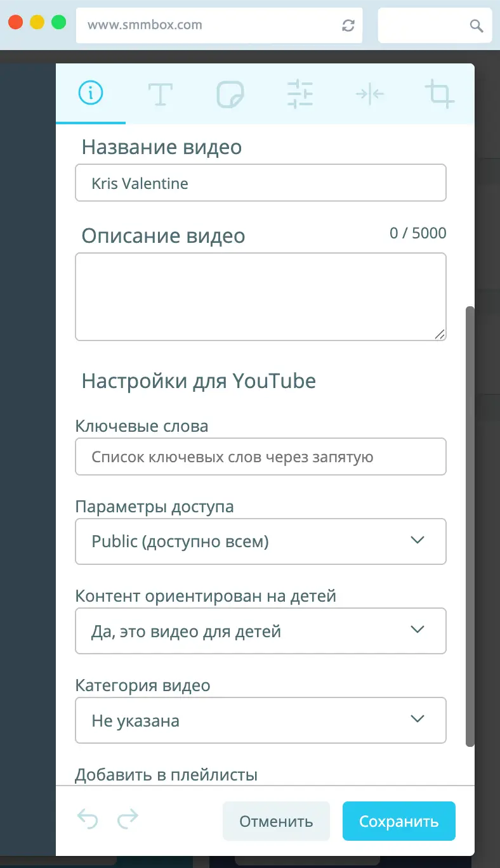Click the red close window button
500x868 pixels.
pos(15,22)
